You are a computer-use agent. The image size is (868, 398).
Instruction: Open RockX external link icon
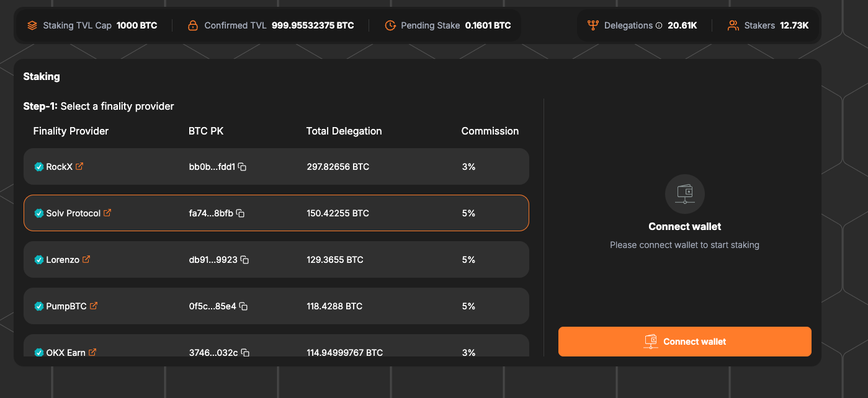(79, 166)
